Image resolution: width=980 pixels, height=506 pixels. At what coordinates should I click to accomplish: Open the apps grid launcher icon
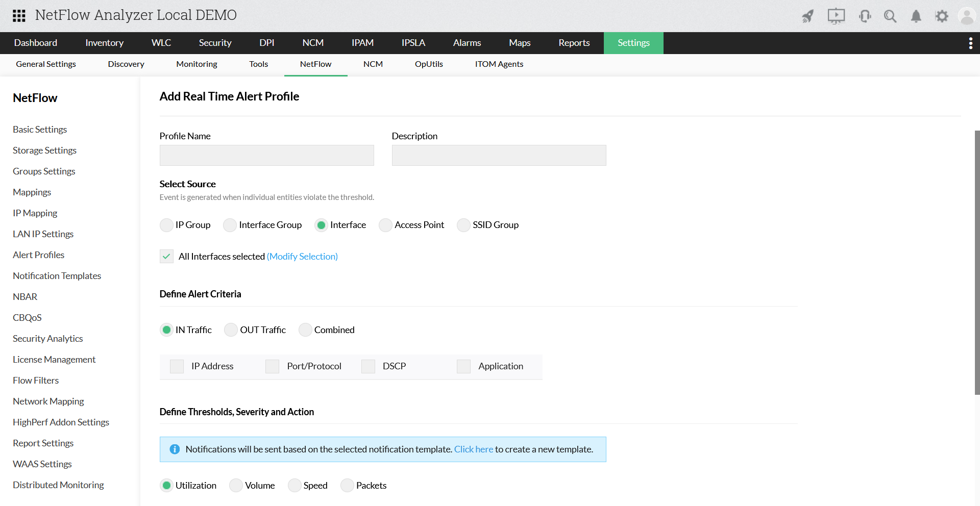(19, 15)
